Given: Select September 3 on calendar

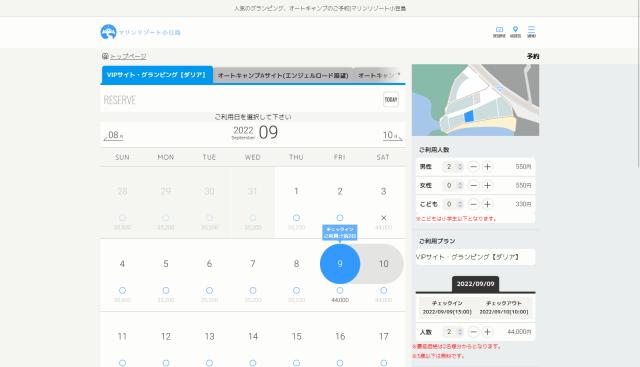Looking at the screenshot, I should [383, 203].
